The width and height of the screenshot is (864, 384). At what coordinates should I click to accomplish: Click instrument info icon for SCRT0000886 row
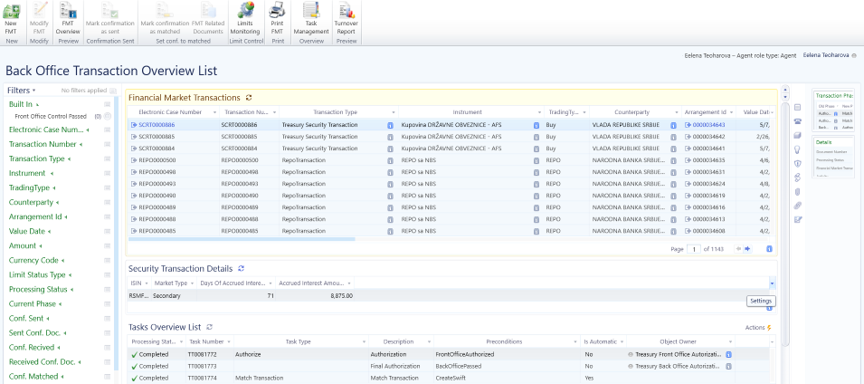[536, 125]
